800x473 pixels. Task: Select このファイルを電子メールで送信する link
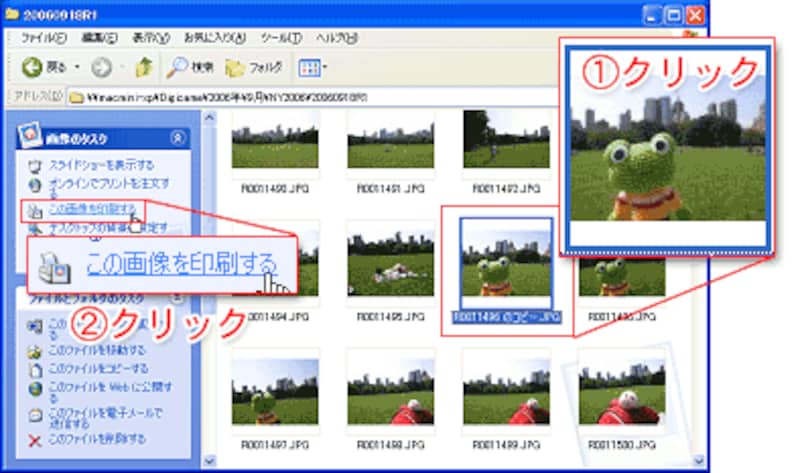point(106,418)
